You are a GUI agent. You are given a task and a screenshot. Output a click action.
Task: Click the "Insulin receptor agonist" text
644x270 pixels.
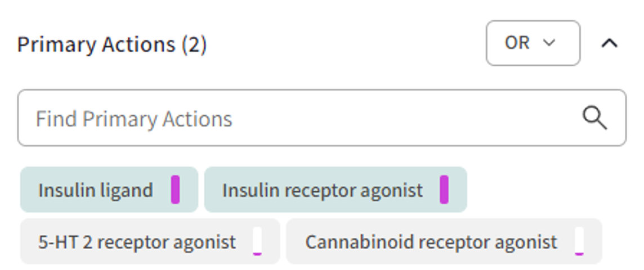(322, 190)
